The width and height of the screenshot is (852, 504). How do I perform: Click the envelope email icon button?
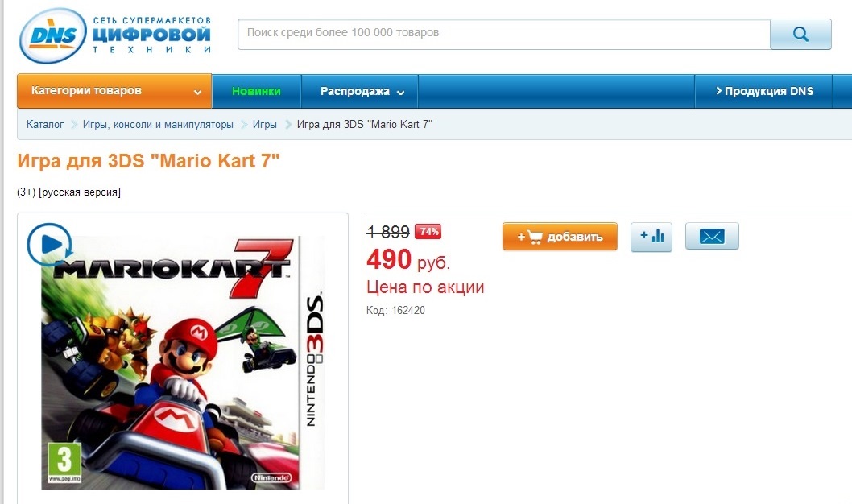point(712,236)
